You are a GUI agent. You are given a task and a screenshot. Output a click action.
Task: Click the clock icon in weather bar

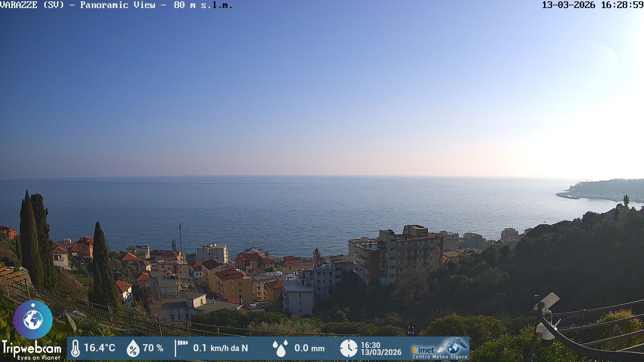tap(348, 348)
